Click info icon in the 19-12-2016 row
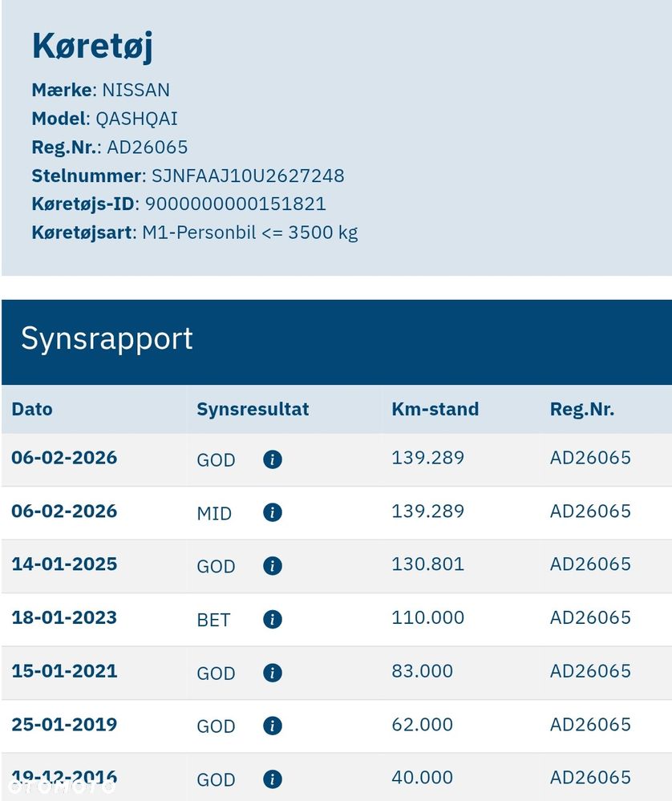The height and width of the screenshot is (801, 672). click(273, 779)
